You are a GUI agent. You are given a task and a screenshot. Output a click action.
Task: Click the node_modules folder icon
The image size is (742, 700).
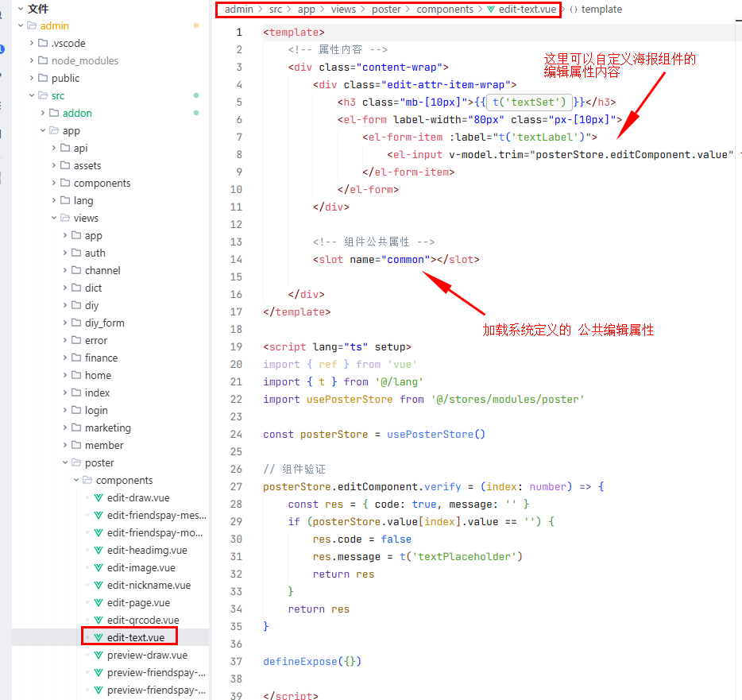pos(43,60)
